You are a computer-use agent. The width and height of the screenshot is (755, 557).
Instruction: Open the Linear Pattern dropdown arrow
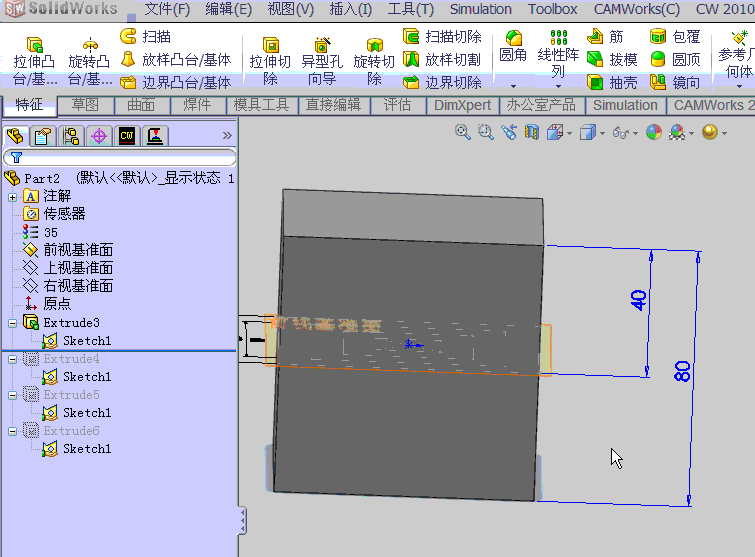(x=559, y=86)
